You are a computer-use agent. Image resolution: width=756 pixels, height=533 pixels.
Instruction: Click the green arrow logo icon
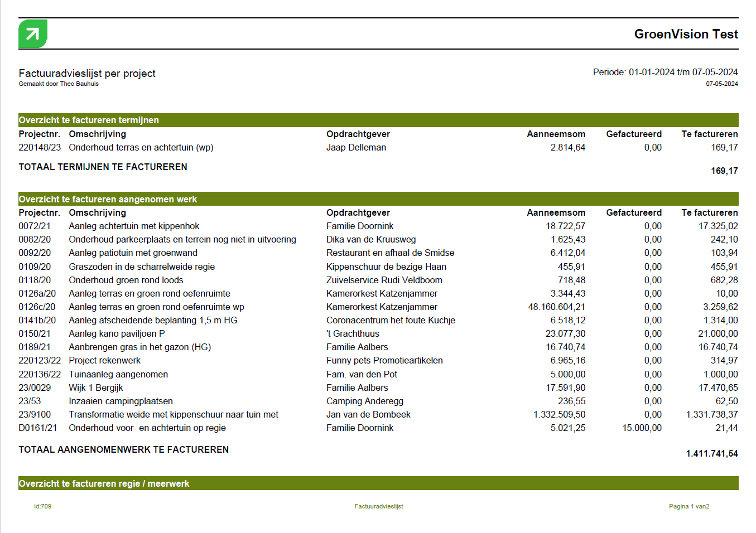33,34
